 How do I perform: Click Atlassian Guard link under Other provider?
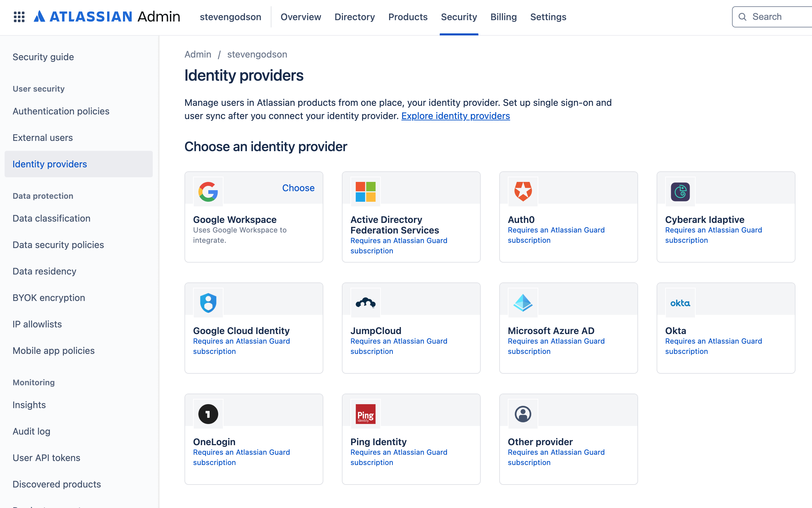click(x=556, y=457)
